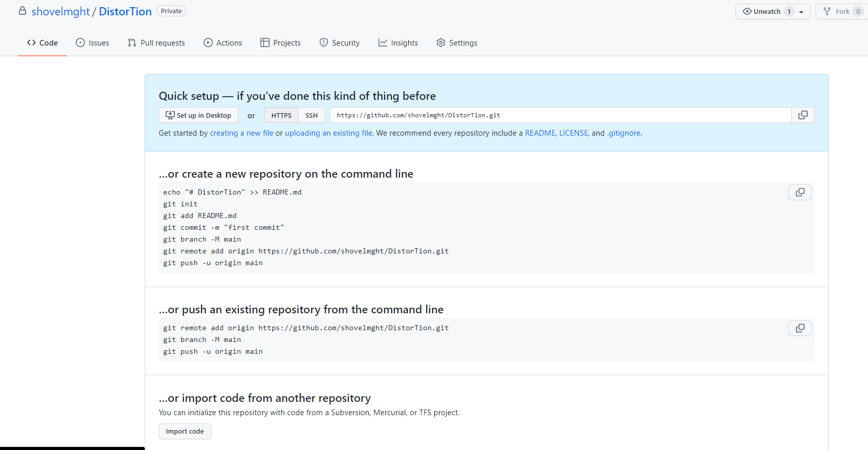The width and height of the screenshot is (868, 450).
Task: Open repository Settings tab
Action: click(x=457, y=43)
